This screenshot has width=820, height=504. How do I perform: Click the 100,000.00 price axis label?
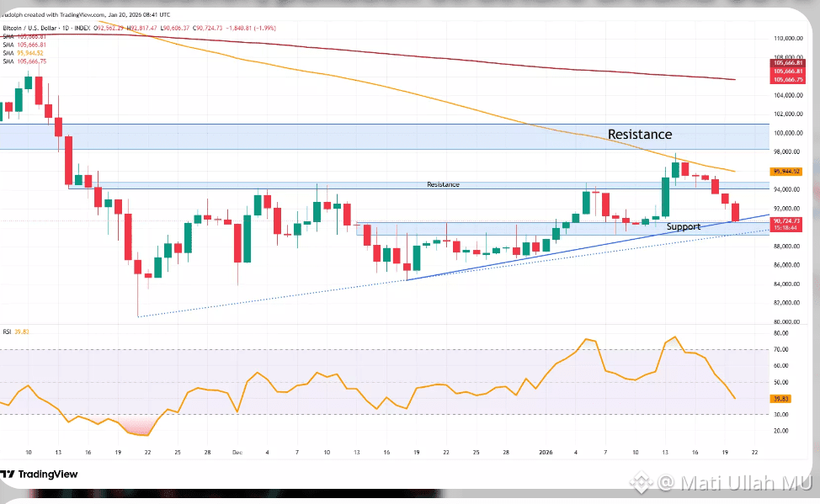(x=788, y=133)
